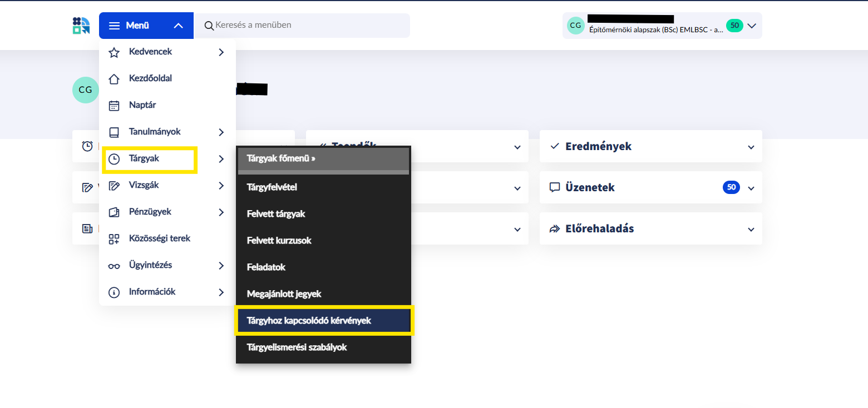Click the Naptár calendar icon
Viewport: 868px width, 408px height.
tap(114, 106)
